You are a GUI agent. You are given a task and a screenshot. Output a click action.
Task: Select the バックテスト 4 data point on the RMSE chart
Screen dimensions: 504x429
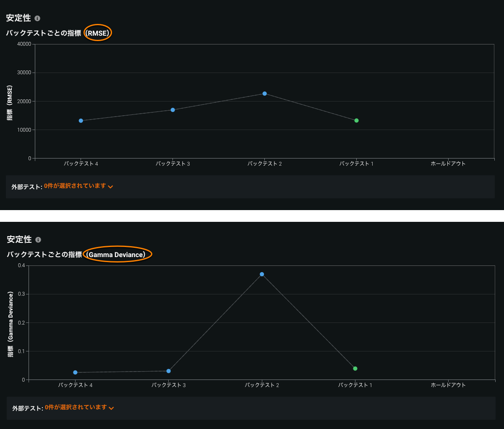81,121
